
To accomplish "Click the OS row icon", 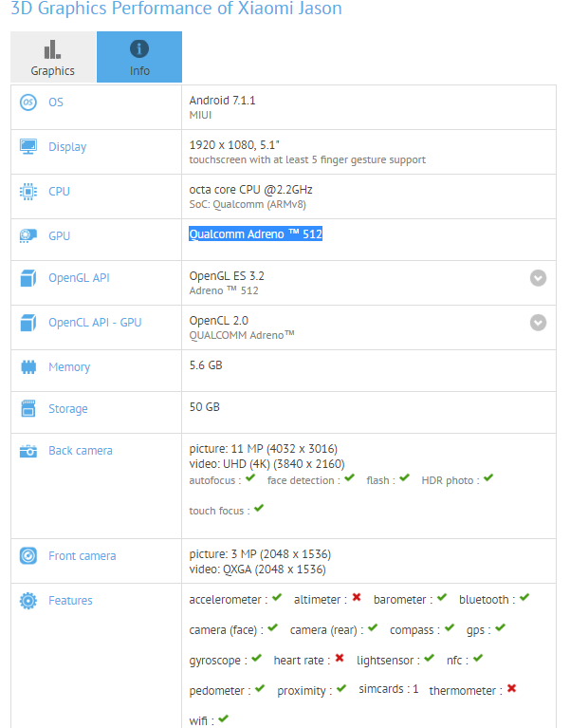I will point(28,103).
